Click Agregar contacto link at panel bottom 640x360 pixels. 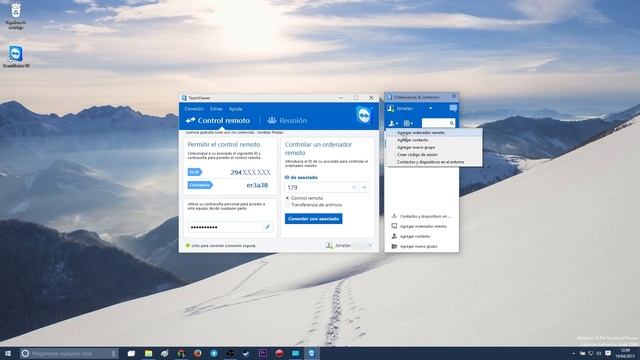tap(415, 236)
